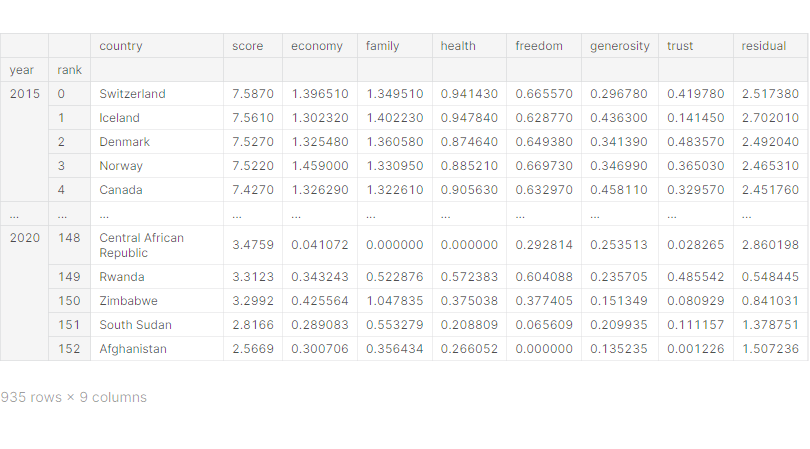Click Zimbabwe's economy value 0.425564
This screenshot has height=449, width=810.
320,301
